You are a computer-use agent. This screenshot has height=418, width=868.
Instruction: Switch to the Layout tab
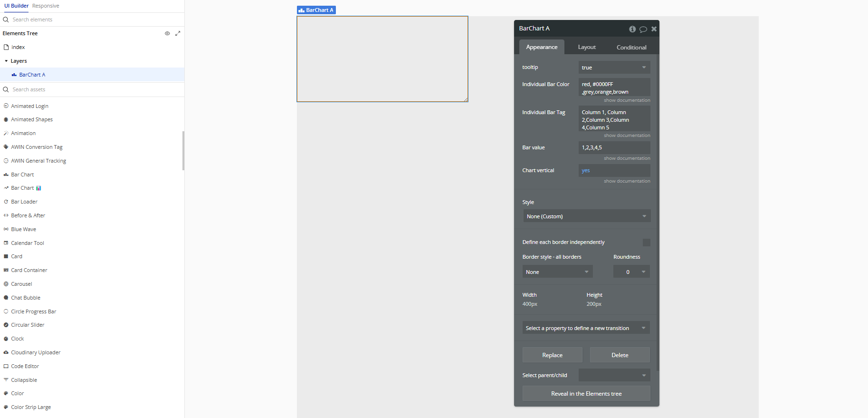click(x=587, y=47)
